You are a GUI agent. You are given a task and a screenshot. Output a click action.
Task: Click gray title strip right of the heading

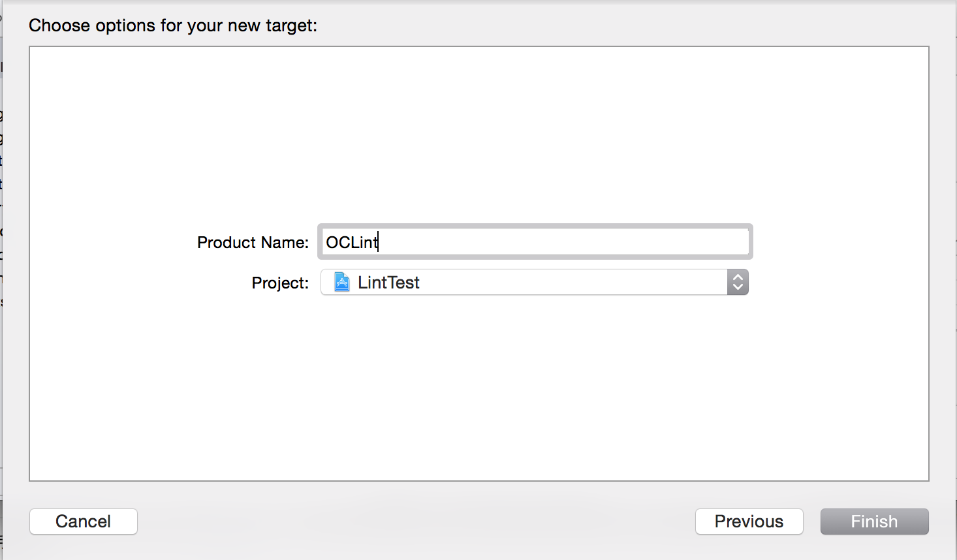(620, 25)
